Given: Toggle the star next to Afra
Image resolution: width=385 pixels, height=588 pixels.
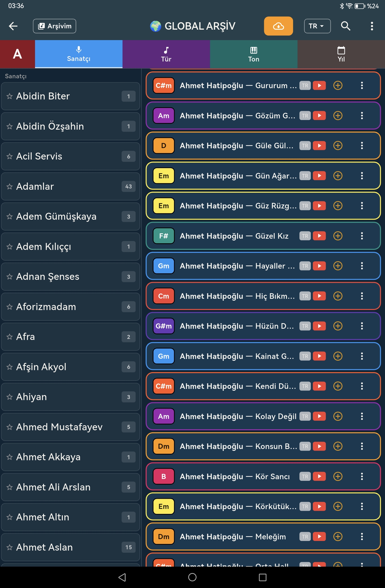Looking at the screenshot, I should point(10,337).
